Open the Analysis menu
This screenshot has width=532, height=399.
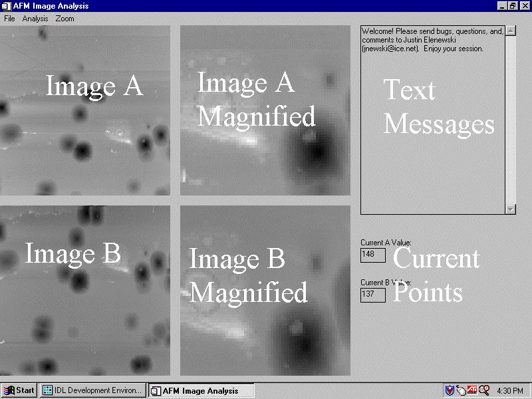point(35,19)
